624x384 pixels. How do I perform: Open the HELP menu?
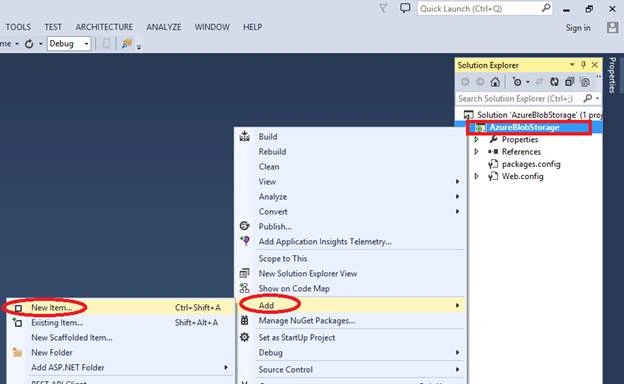coord(253,27)
